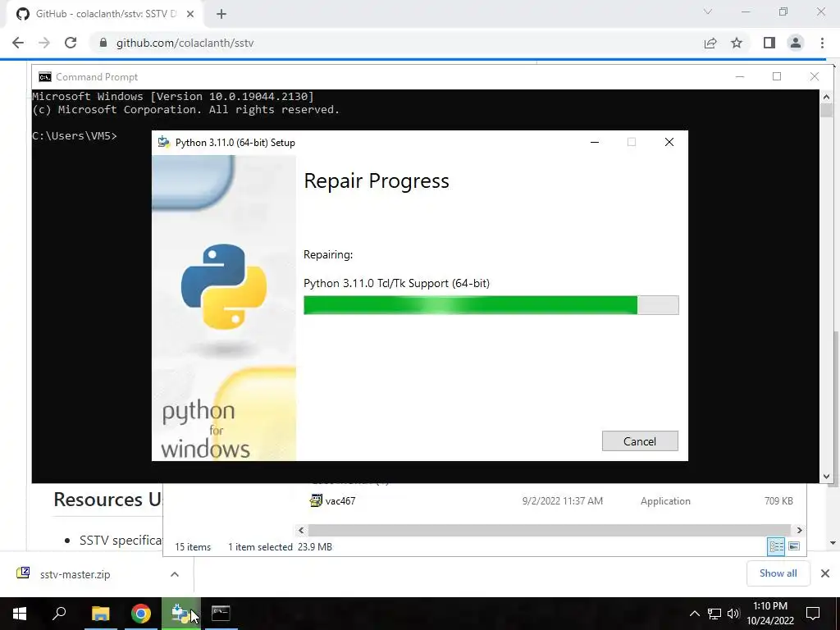This screenshot has width=840, height=630.
Task: Dismiss the downloads bar
Action: pyautogui.click(x=825, y=573)
